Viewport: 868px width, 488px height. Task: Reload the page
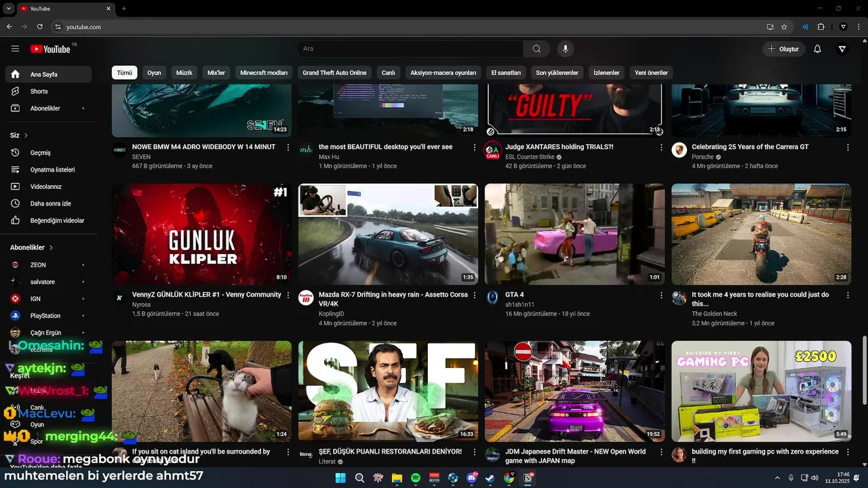point(39,27)
